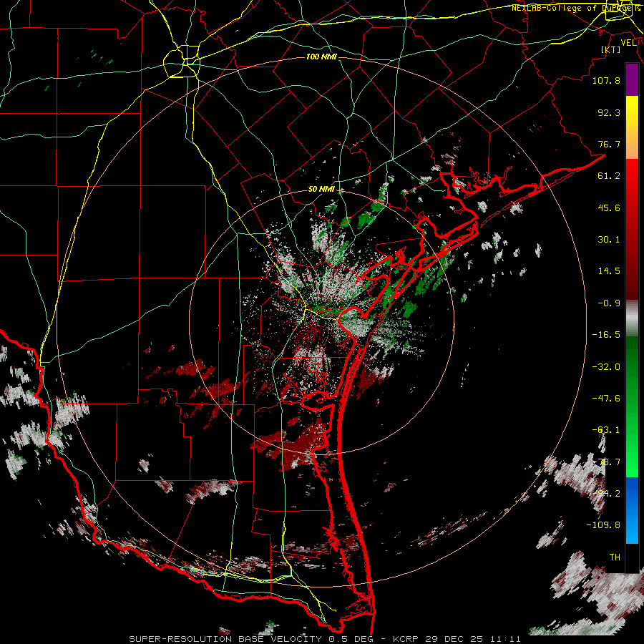Click the -47.6 velocity scale value
The height and width of the screenshot is (644, 644).
tap(606, 399)
